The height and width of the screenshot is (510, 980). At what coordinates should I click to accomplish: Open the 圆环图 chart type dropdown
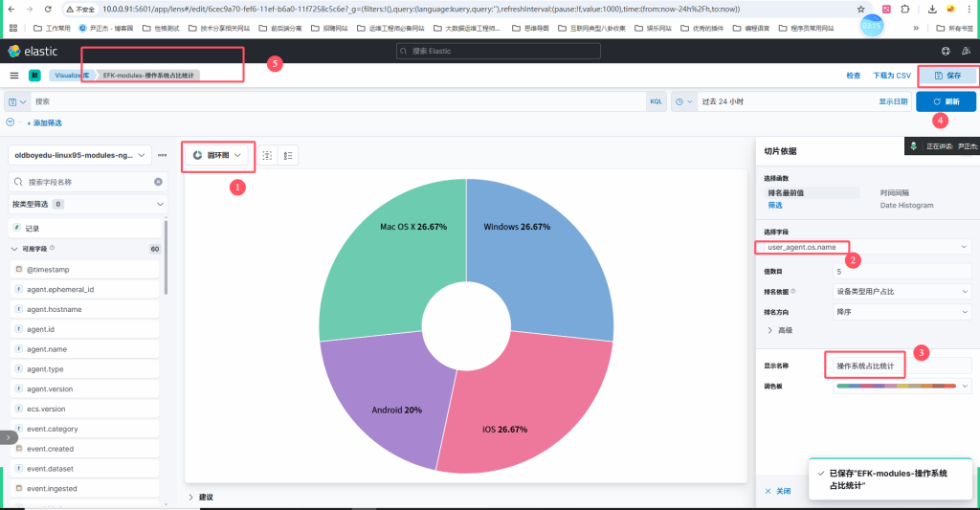[x=216, y=155]
